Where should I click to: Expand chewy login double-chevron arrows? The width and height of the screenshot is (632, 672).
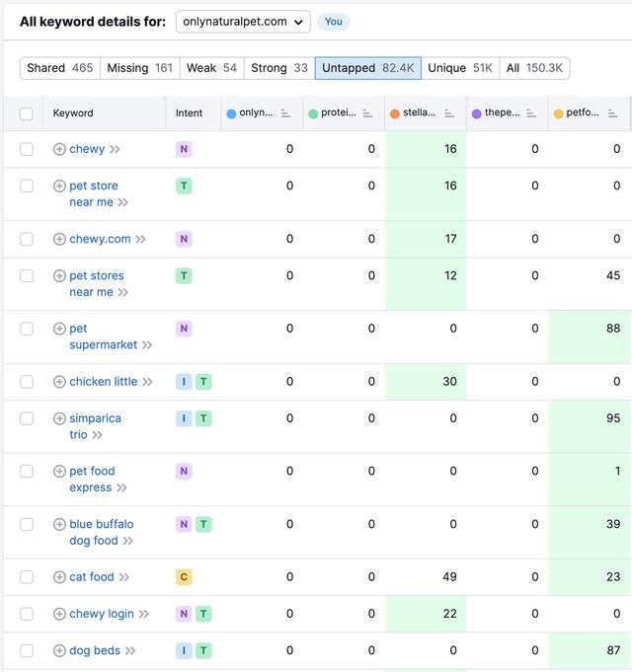(144, 615)
